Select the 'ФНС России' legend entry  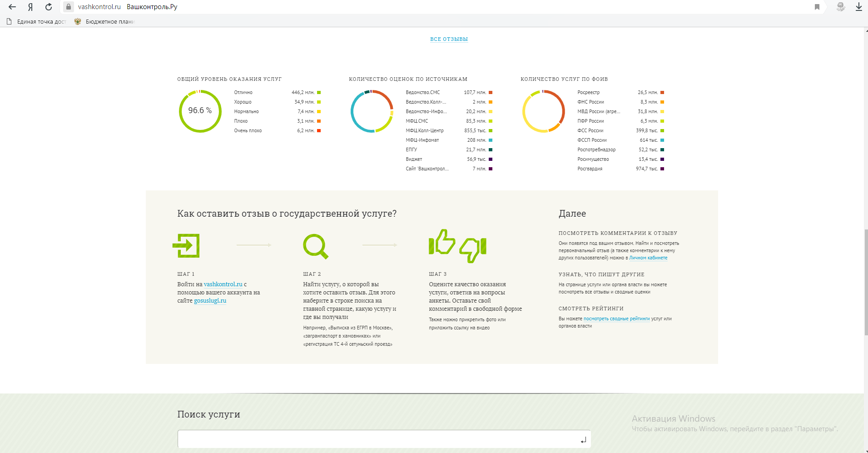click(621, 102)
